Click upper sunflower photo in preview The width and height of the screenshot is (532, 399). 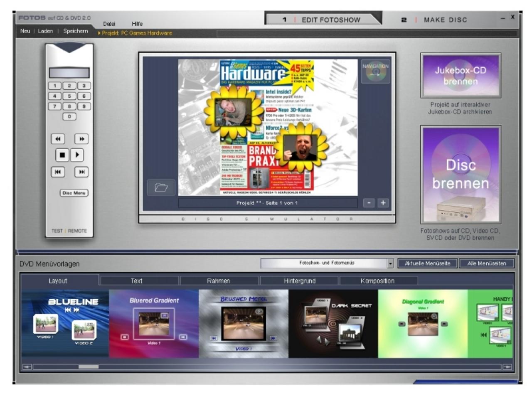click(x=233, y=112)
